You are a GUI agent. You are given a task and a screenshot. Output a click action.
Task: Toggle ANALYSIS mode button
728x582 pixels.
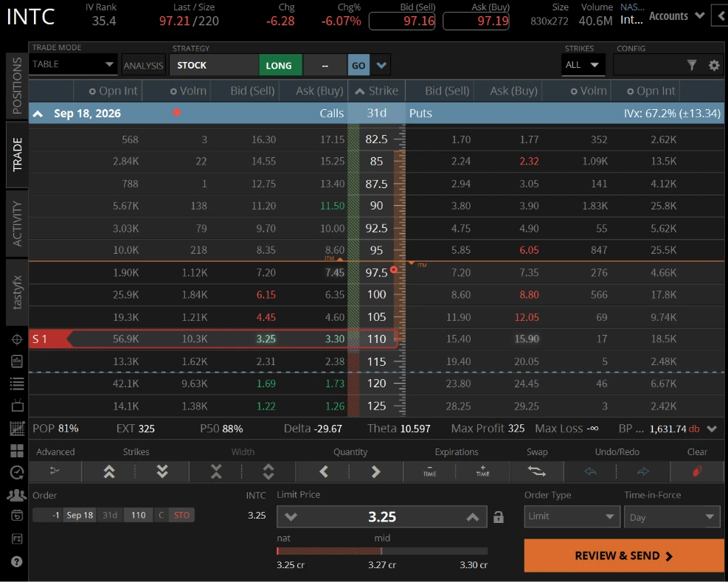[144, 66]
